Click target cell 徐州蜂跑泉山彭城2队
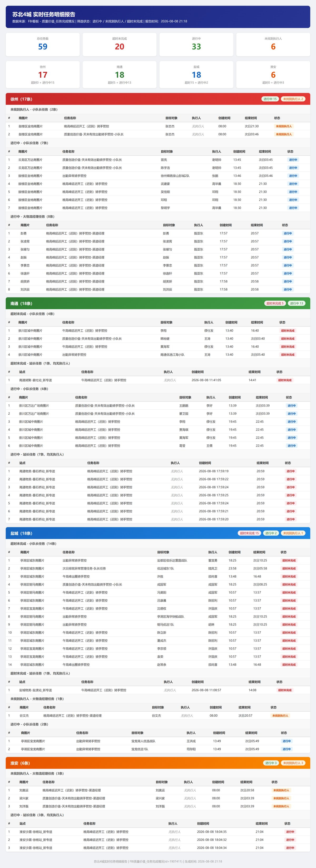This screenshot has width=316, height=868. pos(175,176)
